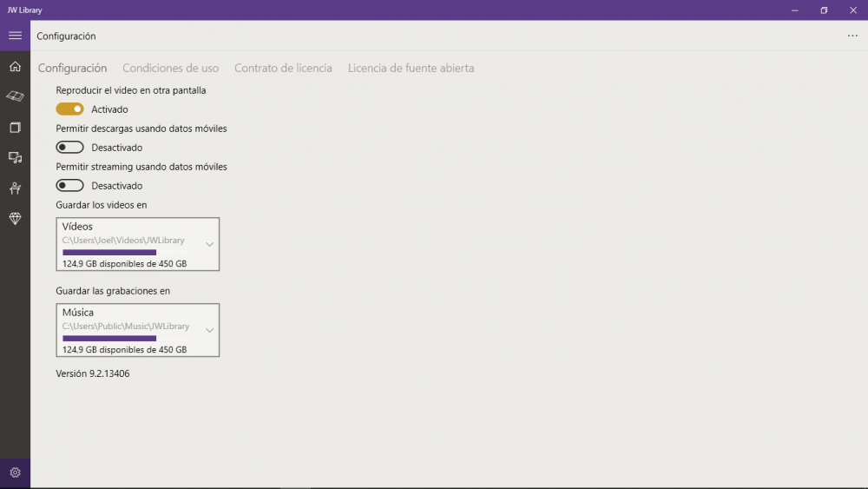The width and height of the screenshot is (868, 489).
Task: Go to the Home page icon
Action: tap(15, 67)
